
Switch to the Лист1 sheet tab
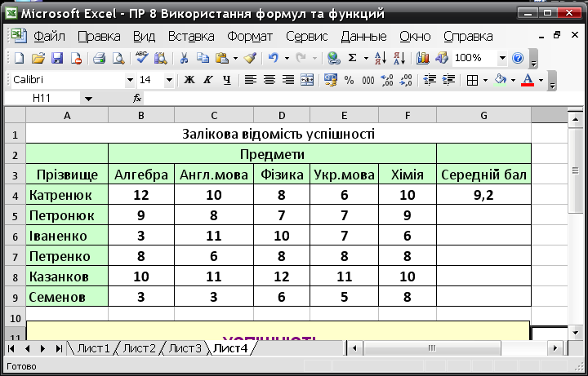tap(93, 348)
